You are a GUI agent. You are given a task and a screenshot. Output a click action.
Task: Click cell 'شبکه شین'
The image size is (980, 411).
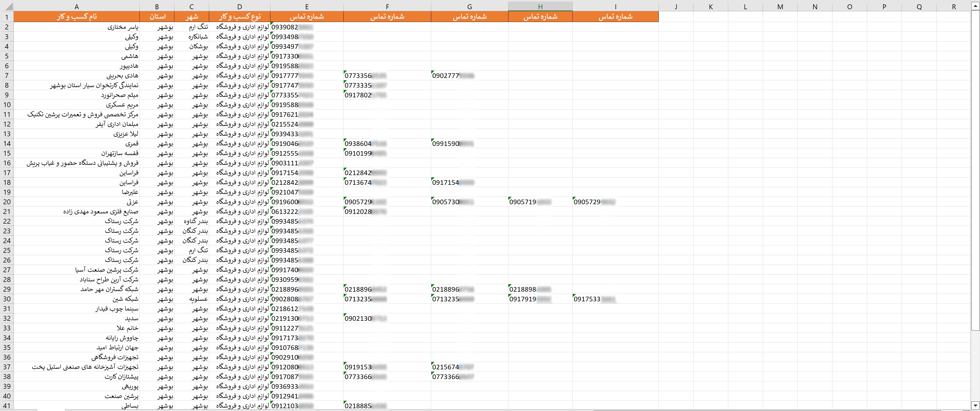[x=76, y=299]
